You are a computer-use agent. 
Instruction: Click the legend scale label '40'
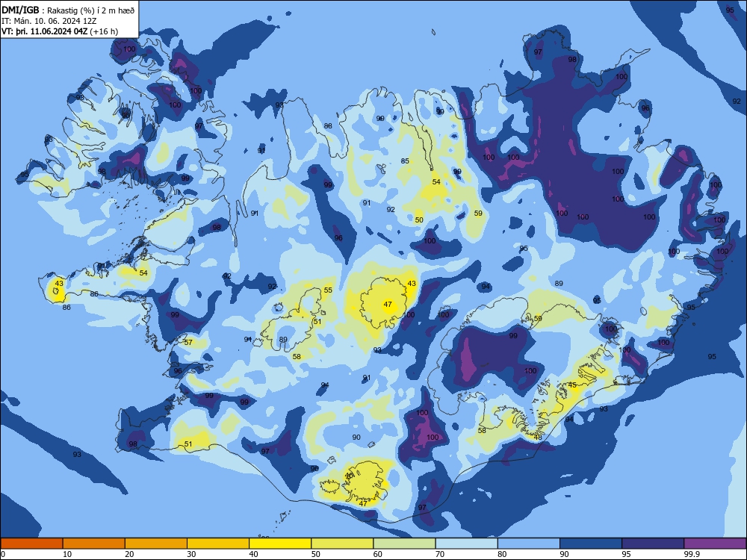coord(253,554)
